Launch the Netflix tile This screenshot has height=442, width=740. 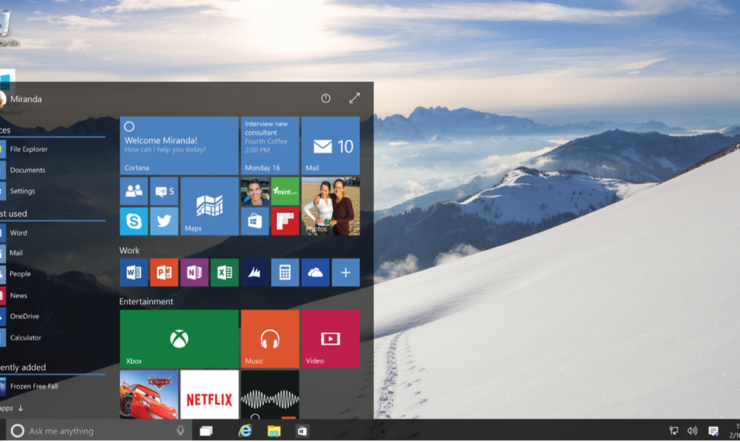point(209,394)
